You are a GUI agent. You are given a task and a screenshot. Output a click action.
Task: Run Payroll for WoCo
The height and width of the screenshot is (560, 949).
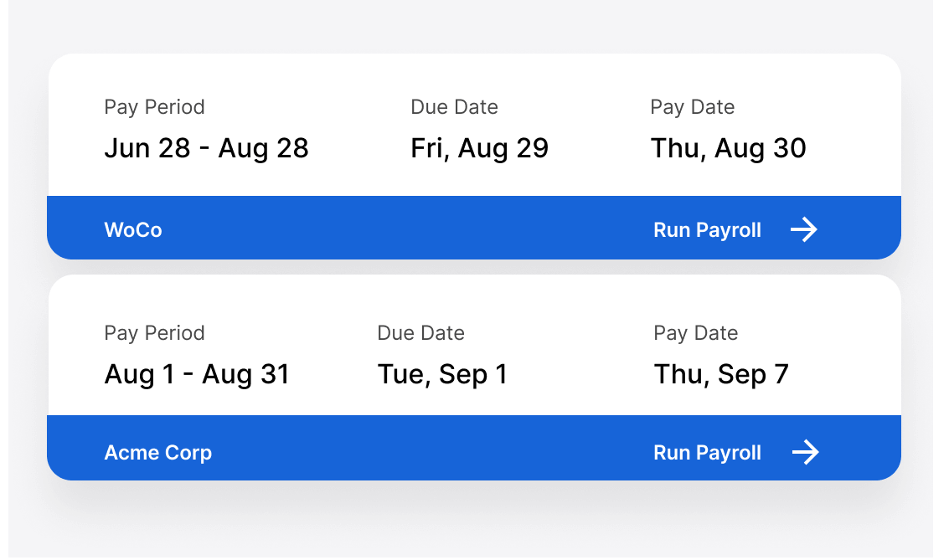click(707, 230)
